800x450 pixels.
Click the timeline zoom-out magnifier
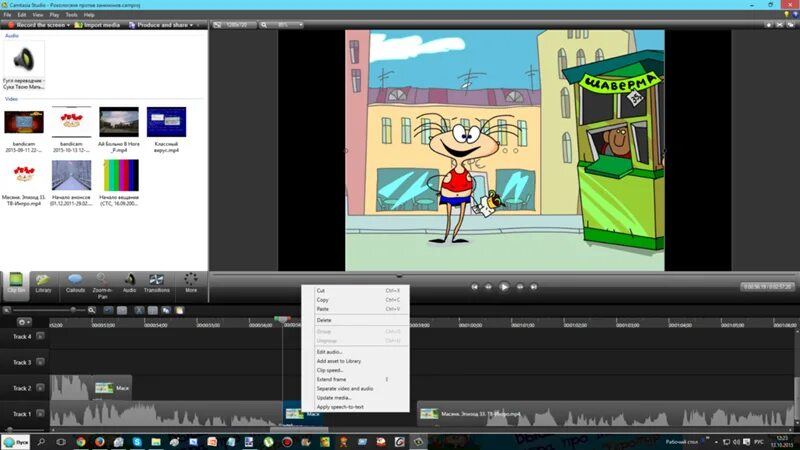coord(7,310)
